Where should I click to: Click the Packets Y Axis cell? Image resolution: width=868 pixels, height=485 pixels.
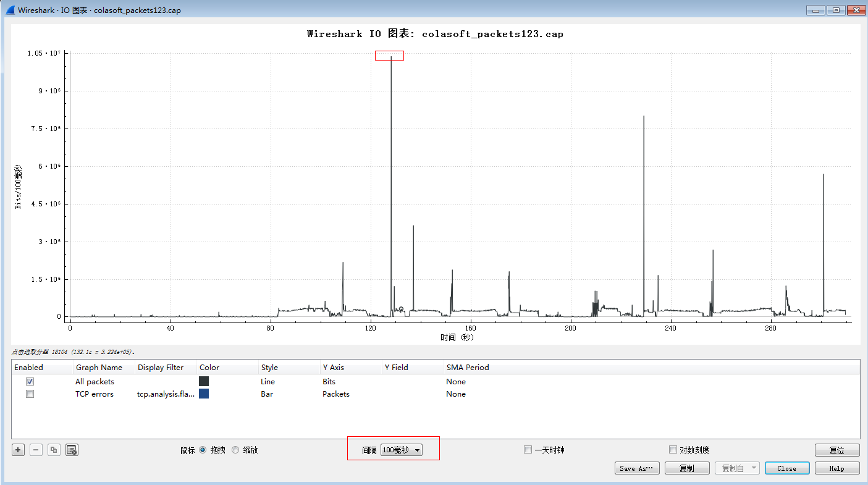[336, 394]
